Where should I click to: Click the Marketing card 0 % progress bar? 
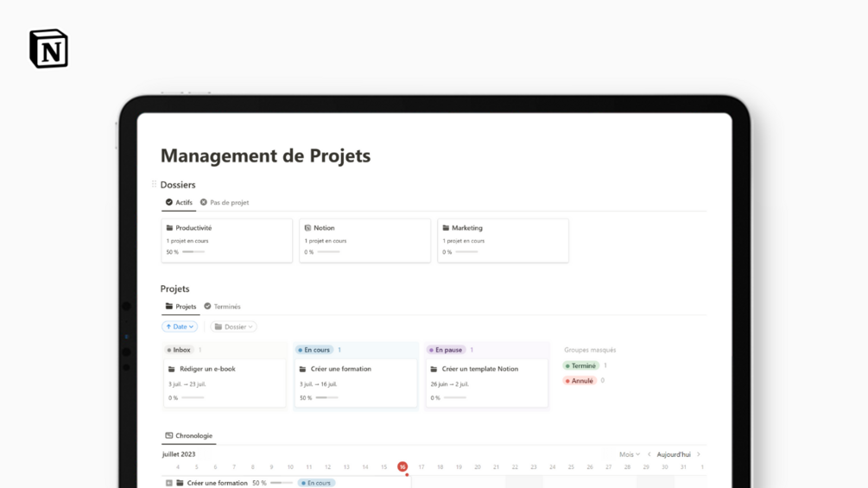[466, 251]
